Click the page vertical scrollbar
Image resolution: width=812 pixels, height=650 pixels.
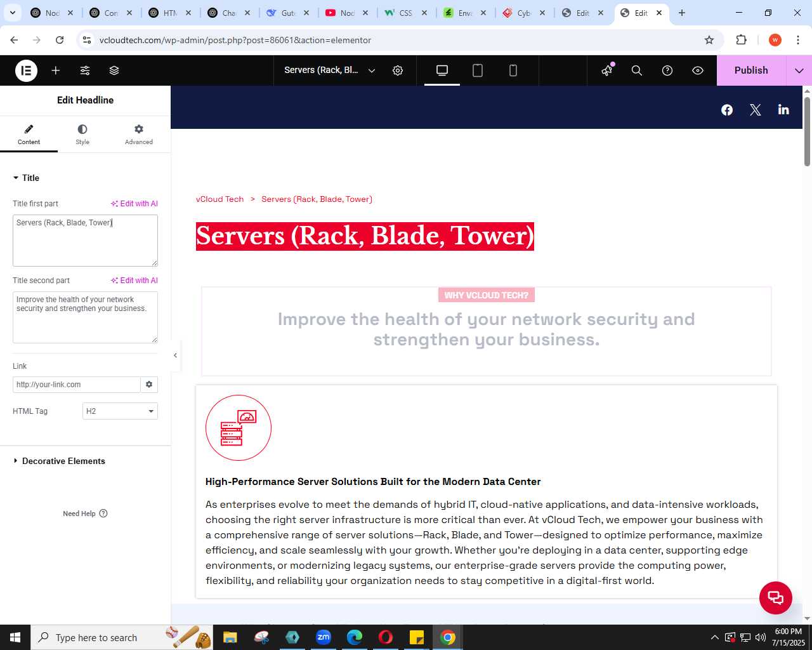coord(807,131)
